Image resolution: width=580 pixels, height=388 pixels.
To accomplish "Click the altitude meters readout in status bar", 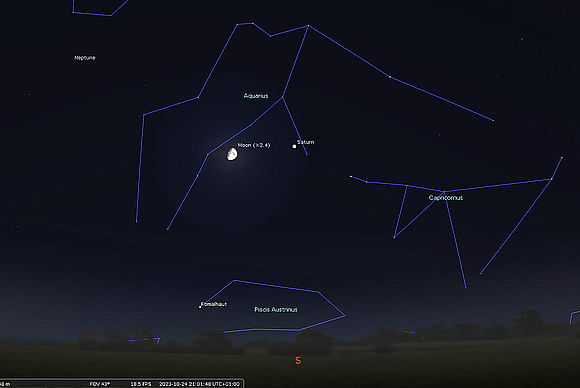I will pyautogui.click(x=5, y=384).
